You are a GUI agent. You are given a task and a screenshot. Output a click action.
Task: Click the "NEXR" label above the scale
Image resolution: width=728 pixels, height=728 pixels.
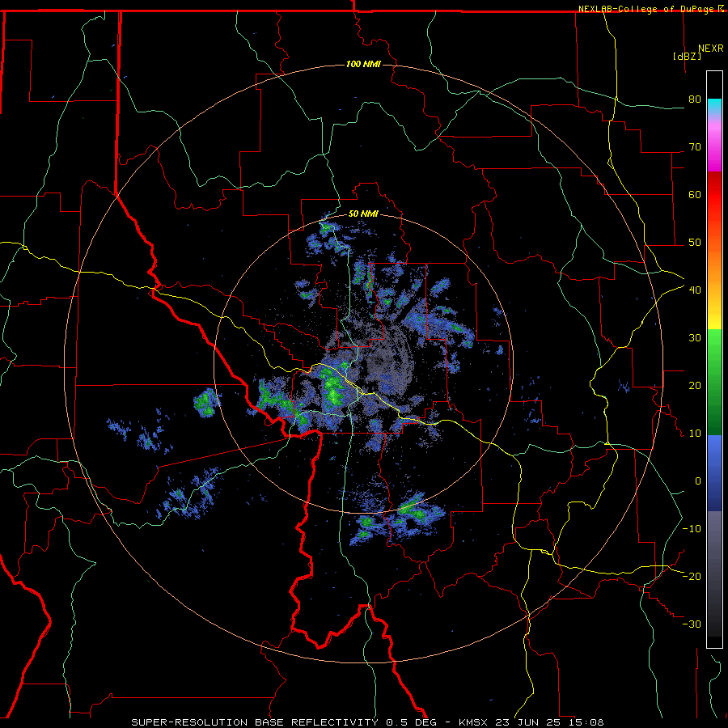point(710,49)
